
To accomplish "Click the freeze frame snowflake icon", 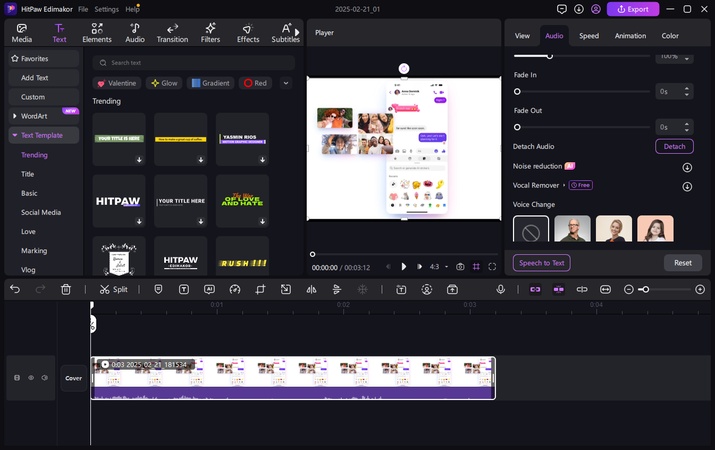I will [363, 289].
